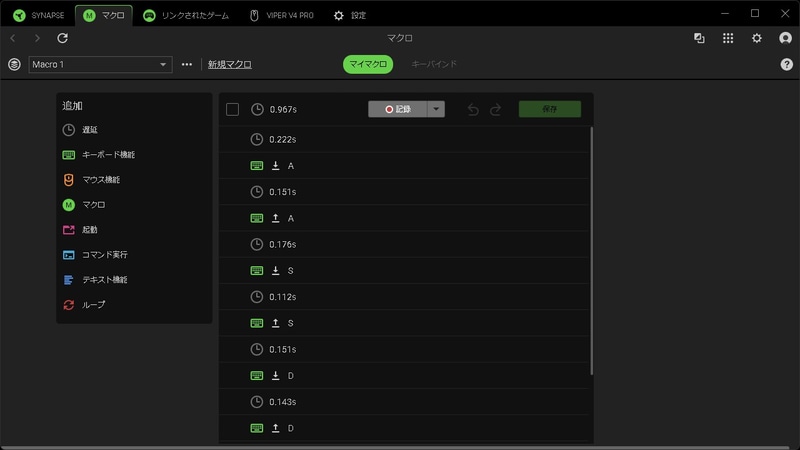Select the key down D row

pyautogui.click(x=404, y=376)
